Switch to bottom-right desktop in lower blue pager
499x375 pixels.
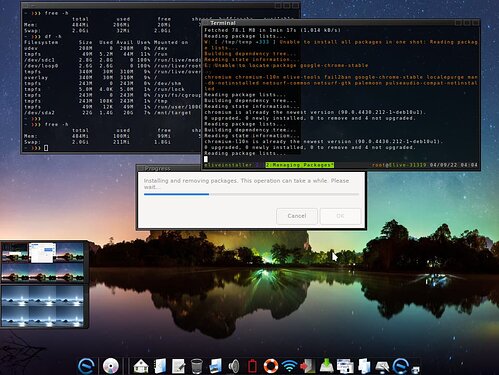pyautogui.click(x=70, y=316)
